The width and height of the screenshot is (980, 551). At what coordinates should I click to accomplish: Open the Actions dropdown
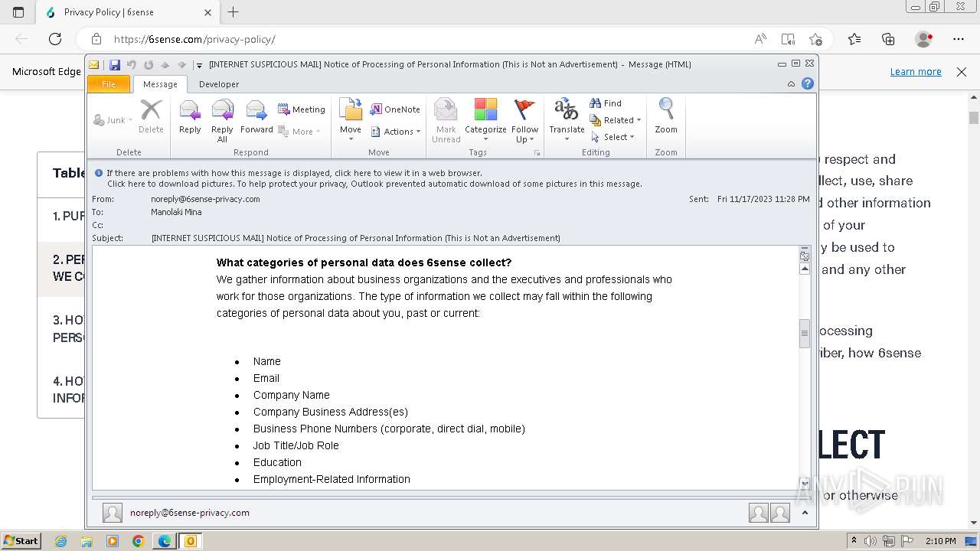click(x=396, y=132)
